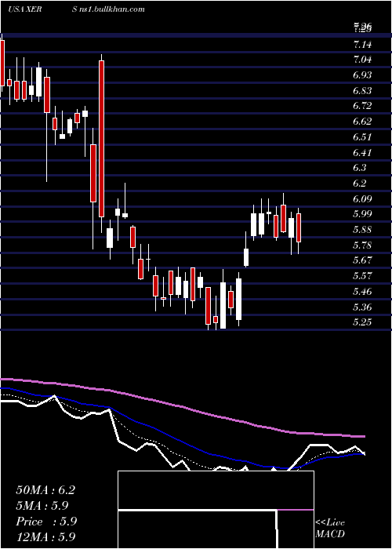The height and width of the screenshot is (549, 392).
Task: Select the 6.09 price axis label
Action: pos(362,199)
